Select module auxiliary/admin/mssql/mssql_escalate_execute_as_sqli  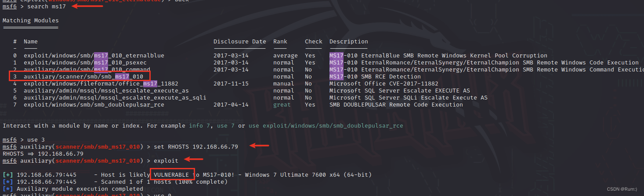coord(115,98)
